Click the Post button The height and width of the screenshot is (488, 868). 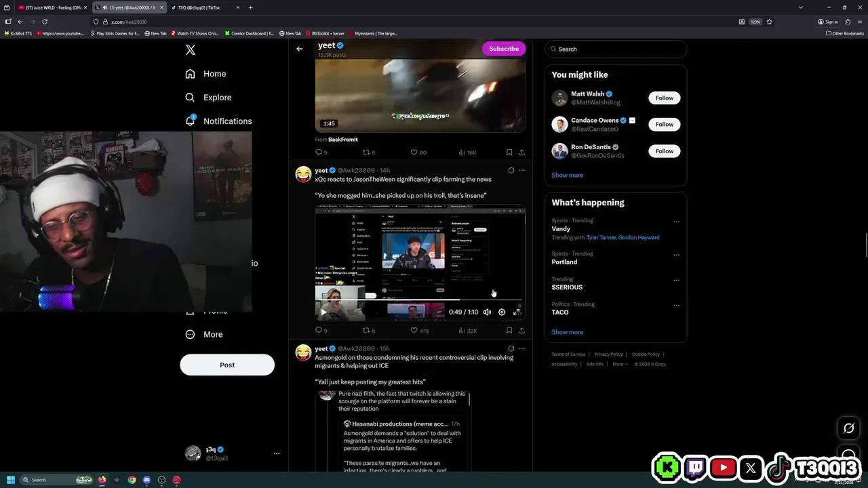pyautogui.click(x=227, y=365)
